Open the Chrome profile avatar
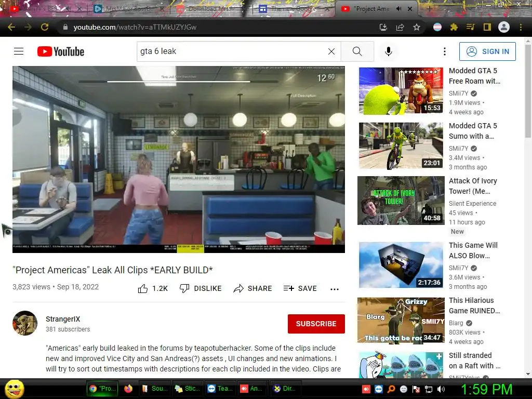This screenshot has width=532, height=399. [x=504, y=27]
